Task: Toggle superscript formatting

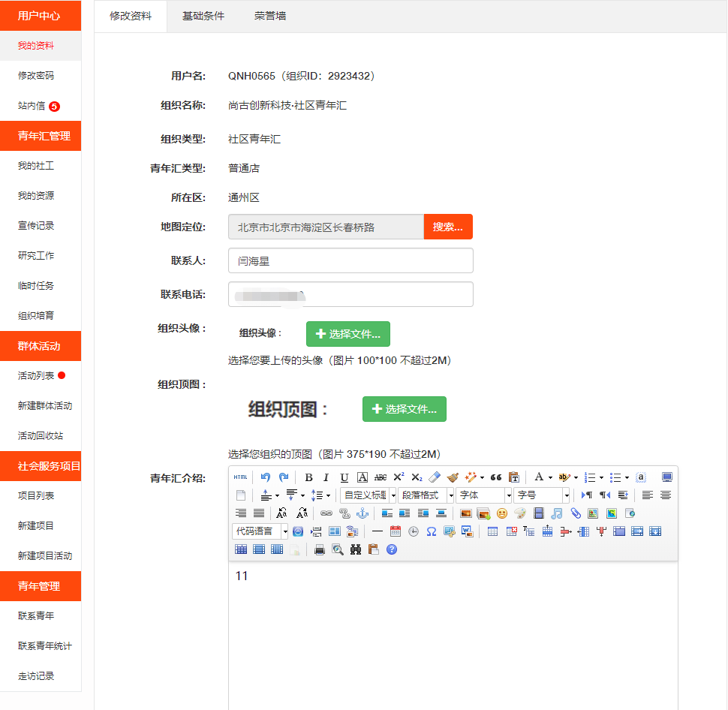Action: 399,477
